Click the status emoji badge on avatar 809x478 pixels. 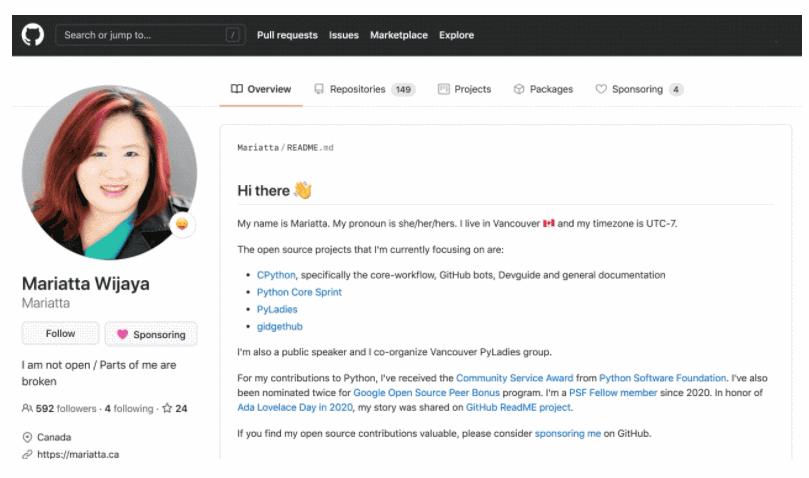182,225
